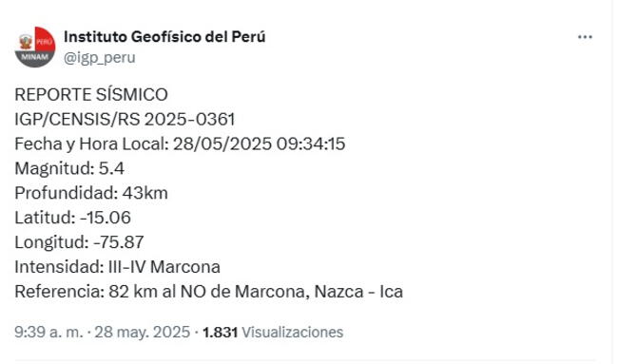Click the Profundidad: 43km line
618x364 pixels.
pyautogui.click(x=91, y=193)
